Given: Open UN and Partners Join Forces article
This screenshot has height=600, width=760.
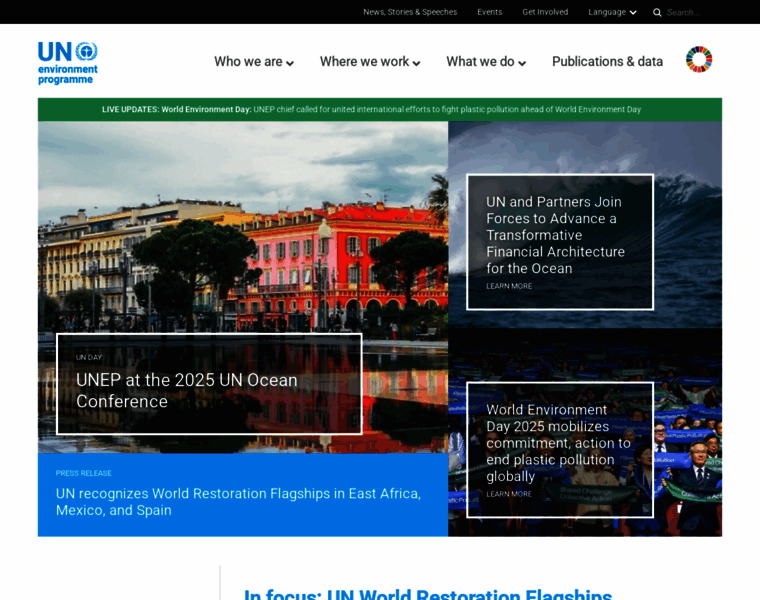Looking at the screenshot, I should click(555, 235).
